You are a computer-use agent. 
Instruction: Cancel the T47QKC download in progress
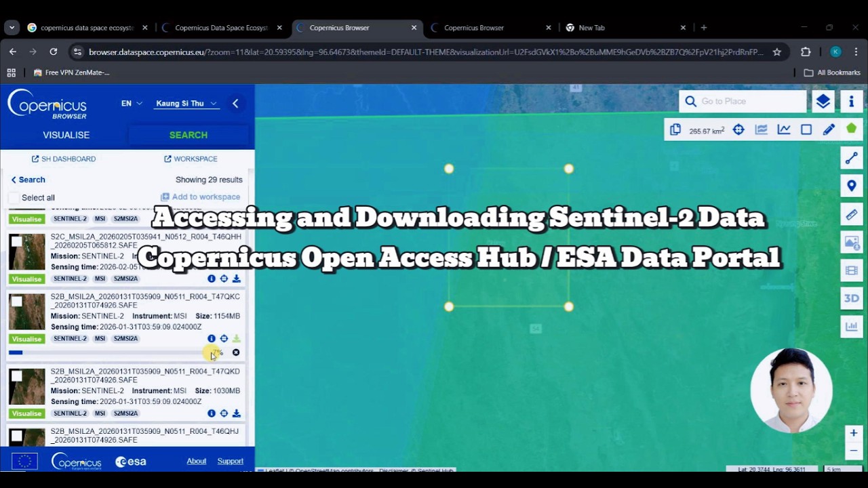click(236, 352)
